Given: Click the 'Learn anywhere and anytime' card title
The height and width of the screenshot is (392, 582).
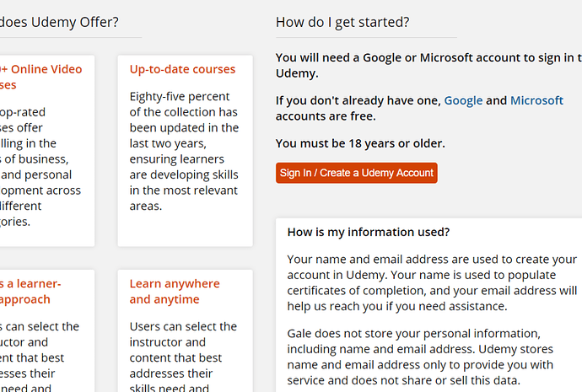Looking at the screenshot, I should 174,292.
